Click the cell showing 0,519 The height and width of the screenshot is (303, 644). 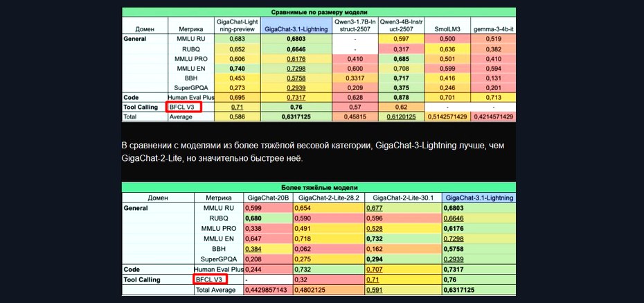pyautogui.click(x=493, y=39)
